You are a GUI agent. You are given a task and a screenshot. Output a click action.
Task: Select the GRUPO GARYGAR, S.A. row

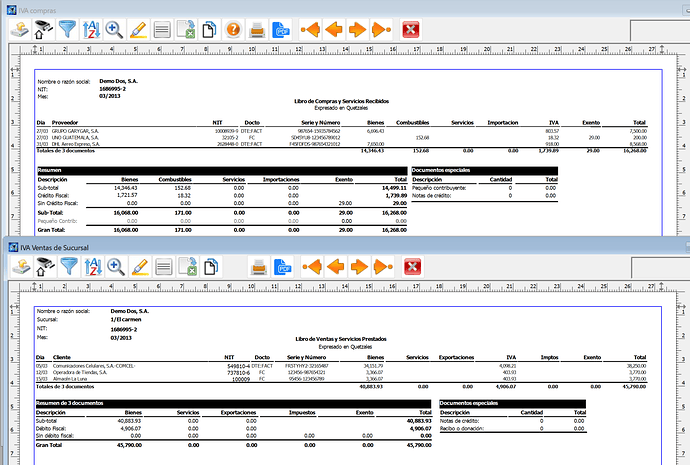(x=341, y=131)
